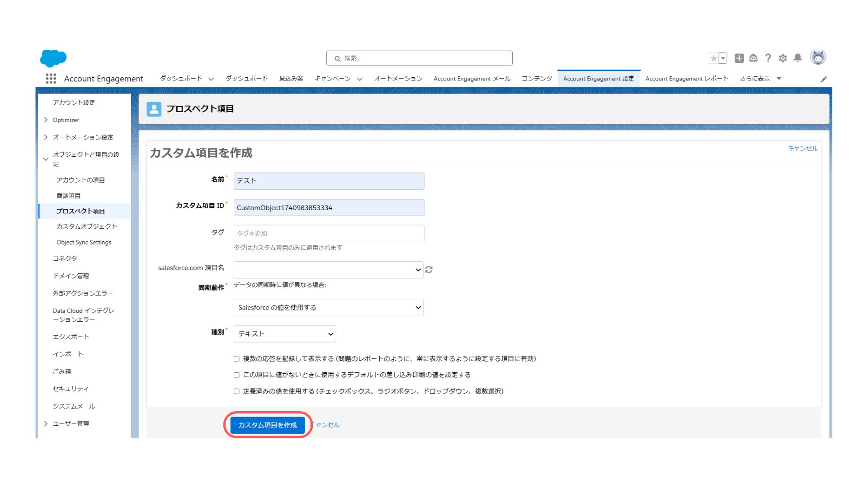Click the キャンセル link at top right
The width and height of the screenshot is (868, 488).
coord(802,148)
